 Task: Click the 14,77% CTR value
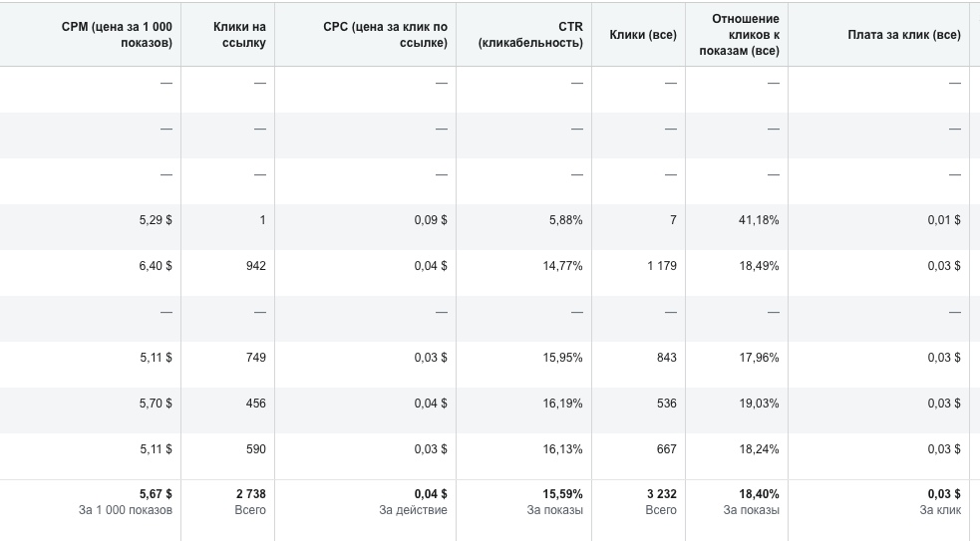coord(562,266)
